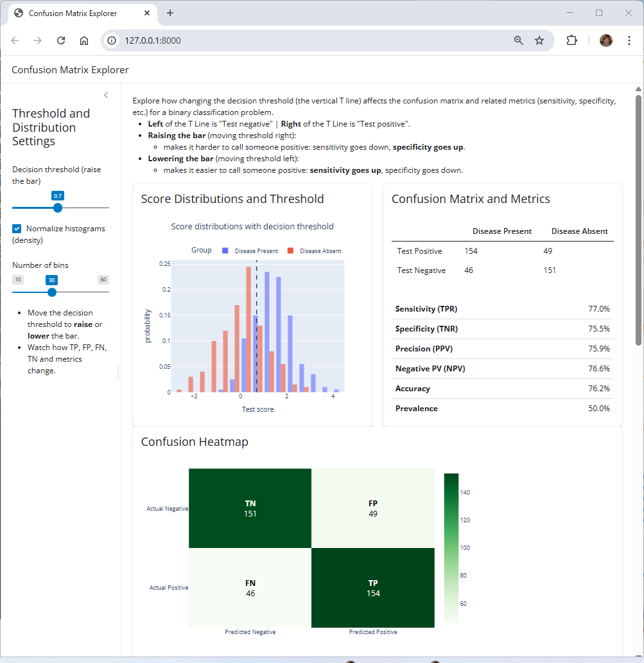Open the zoom icon in the address bar

pos(518,40)
